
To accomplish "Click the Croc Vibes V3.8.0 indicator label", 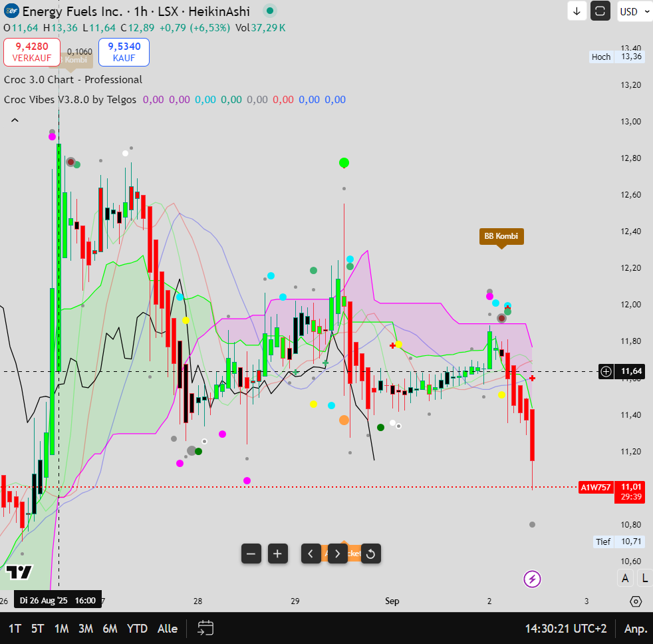I will tap(70, 100).
